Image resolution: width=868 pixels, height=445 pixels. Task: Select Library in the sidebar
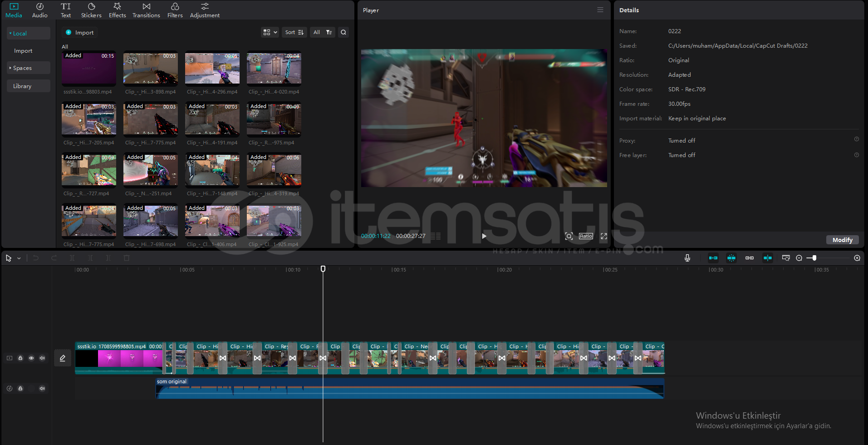coord(28,86)
